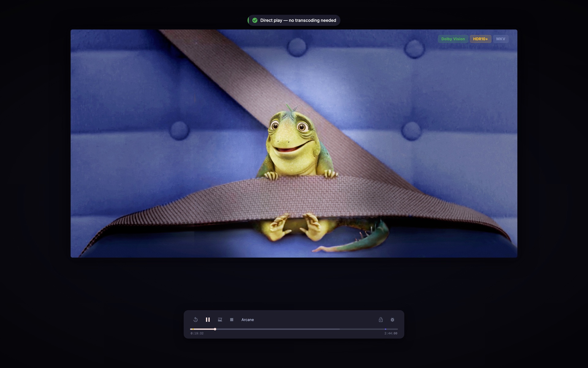Pause the video playback
This screenshot has width=588, height=368.
pyautogui.click(x=208, y=320)
